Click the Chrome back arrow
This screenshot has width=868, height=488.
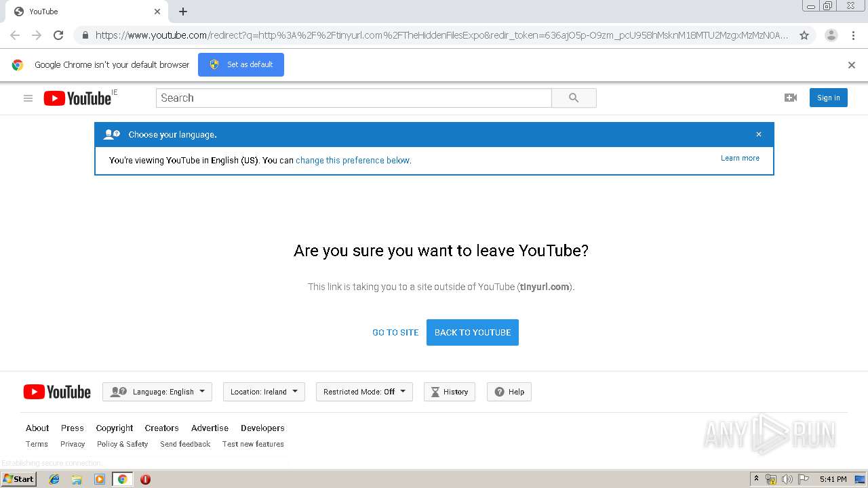click(x=15, y=35)
